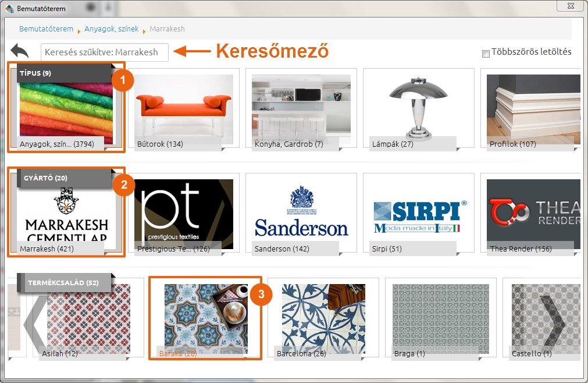Open the Barcelona tile product family
588x383 pixels.
(323, 319)
